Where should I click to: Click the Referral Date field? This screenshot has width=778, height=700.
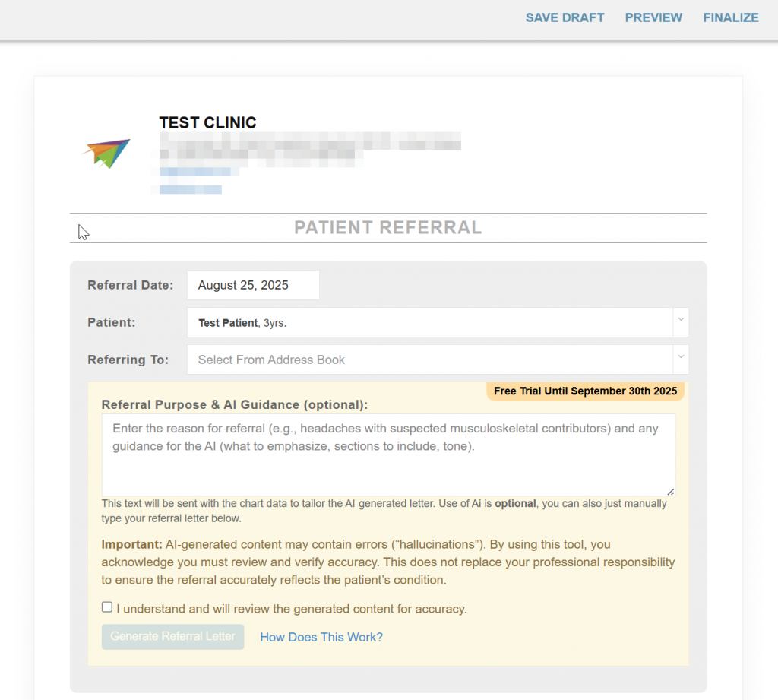click(x=253, y=285)
